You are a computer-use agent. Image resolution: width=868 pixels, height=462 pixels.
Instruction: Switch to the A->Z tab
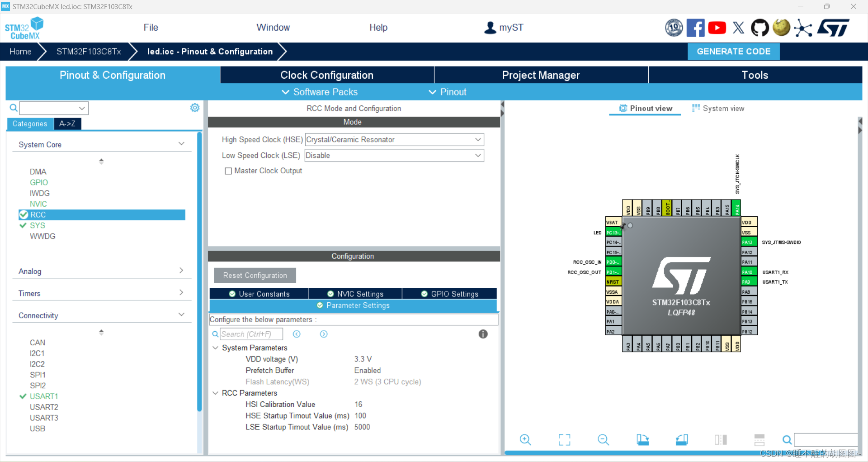pyautogui.click(x=67, y=124)
